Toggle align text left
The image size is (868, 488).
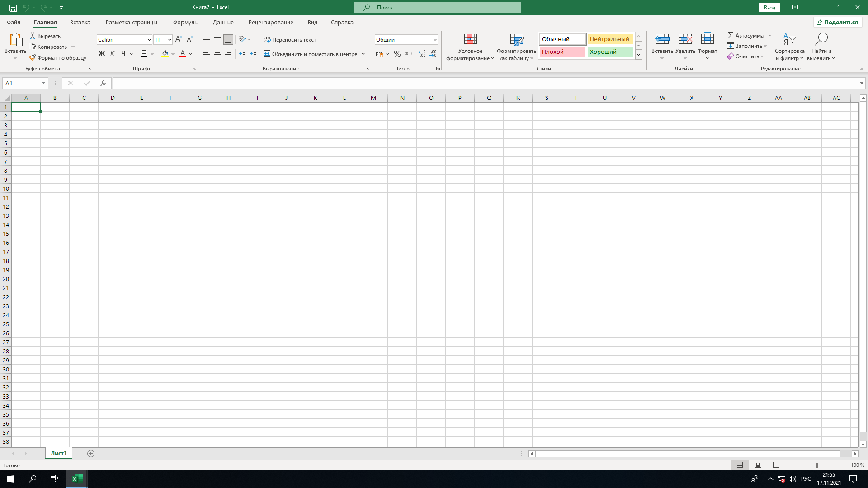point(207,54)
